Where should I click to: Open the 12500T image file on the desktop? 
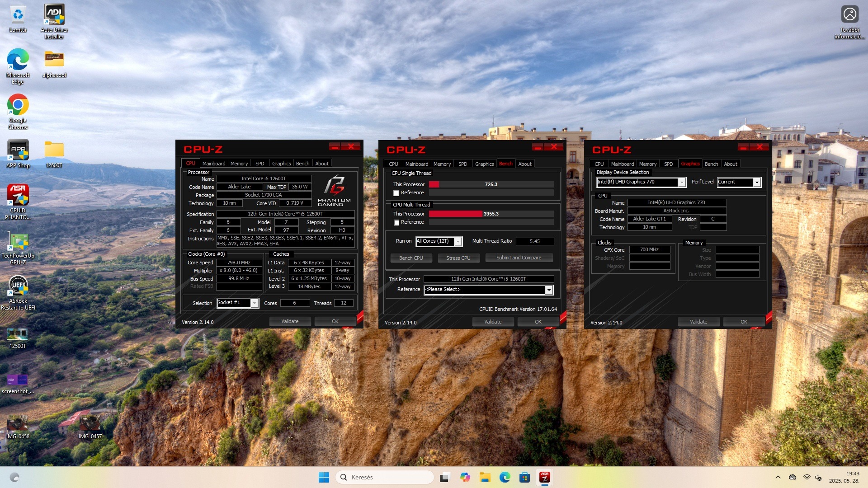(x=18, y=338)
